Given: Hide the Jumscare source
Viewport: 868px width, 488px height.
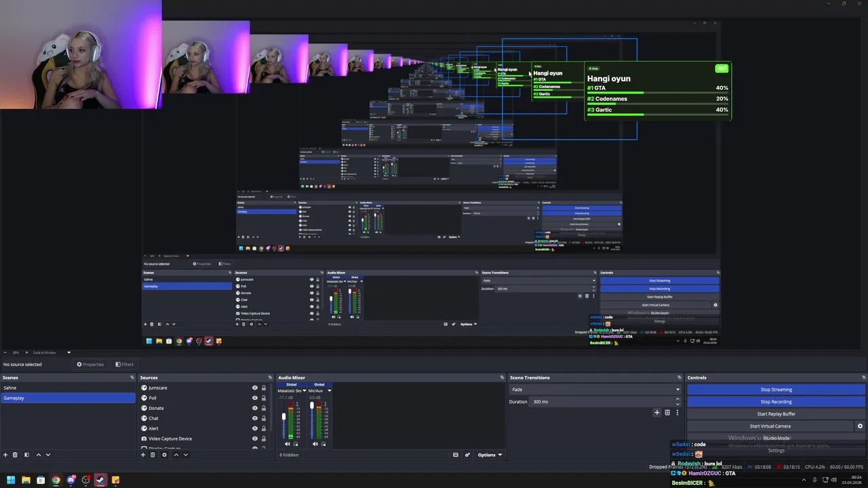Looking at the screenshot, I should (x=255, y=388).
